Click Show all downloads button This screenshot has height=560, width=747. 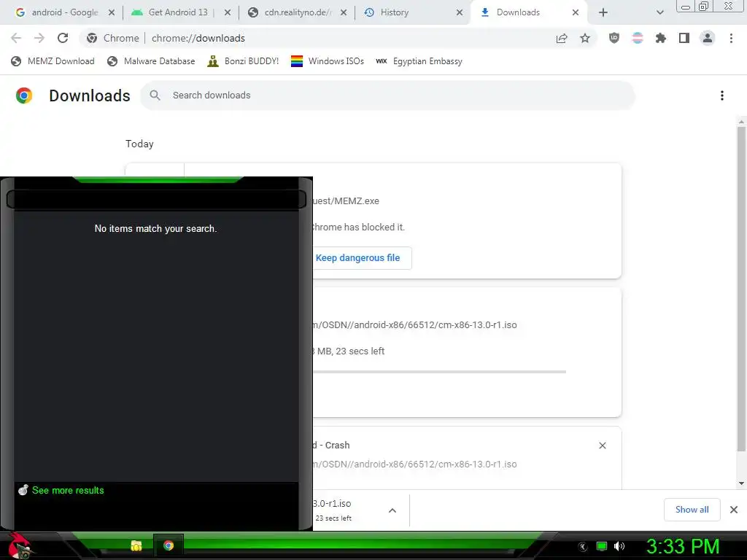tap(692, 510)
